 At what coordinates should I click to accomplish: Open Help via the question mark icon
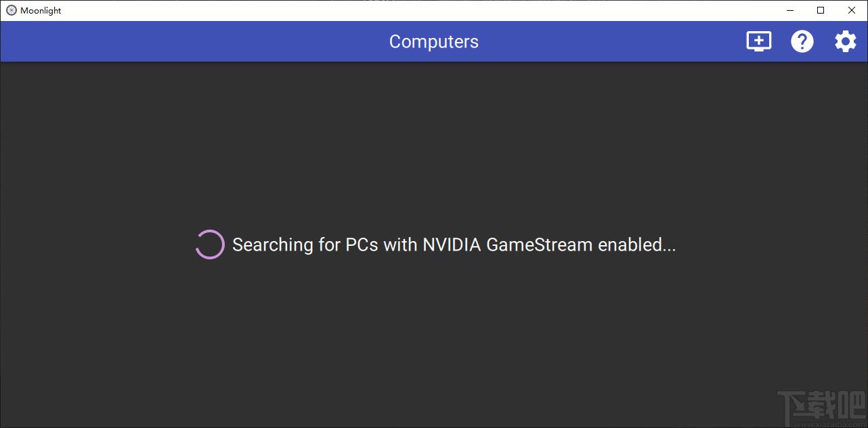(x=802, y=41)
